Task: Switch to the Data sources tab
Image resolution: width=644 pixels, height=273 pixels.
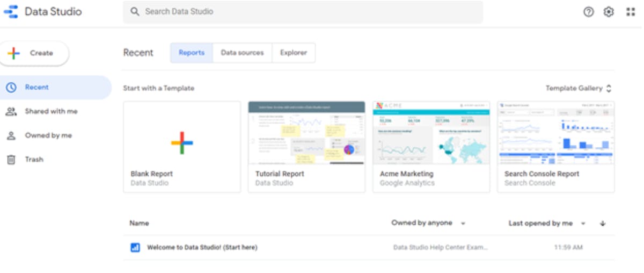Action: [x=242, y=53]
